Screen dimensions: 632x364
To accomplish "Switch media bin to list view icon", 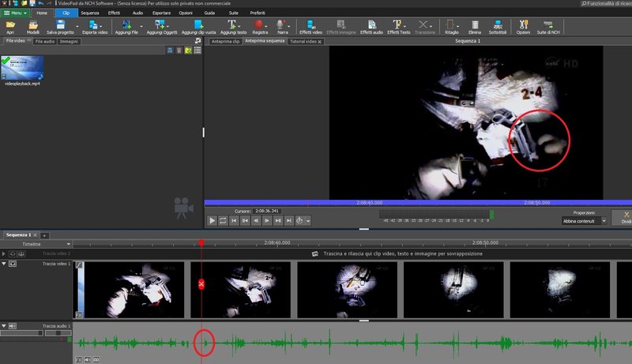I will pyautogui.click(x=197, y=51).
